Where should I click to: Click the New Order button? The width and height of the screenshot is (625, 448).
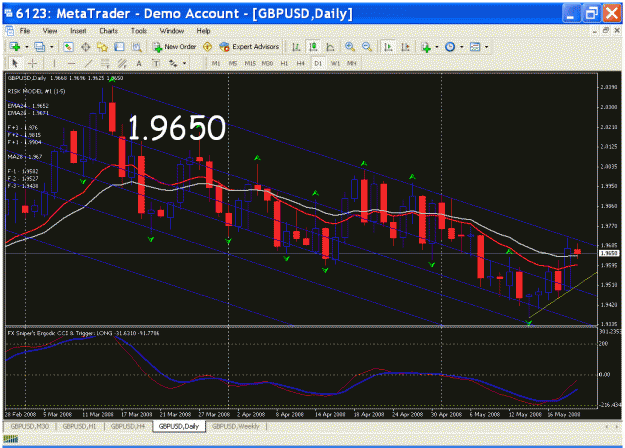(x=175, y=47)
